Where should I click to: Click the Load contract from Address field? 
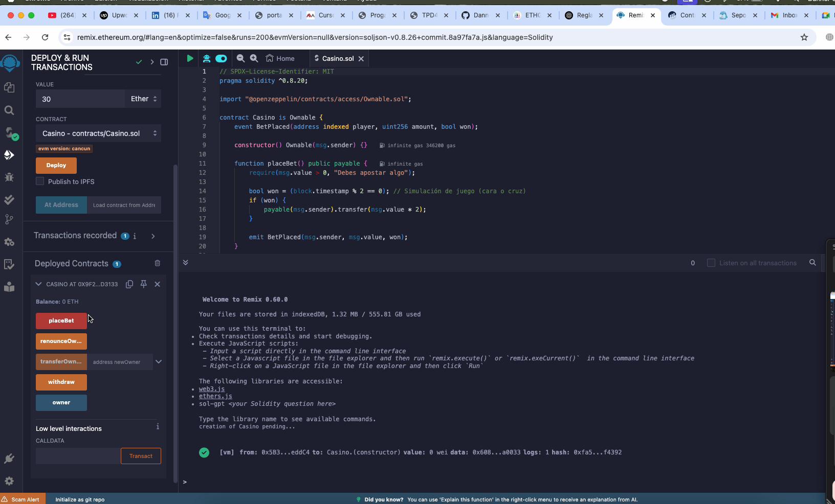pyautogui.click(x=124, y=205)
